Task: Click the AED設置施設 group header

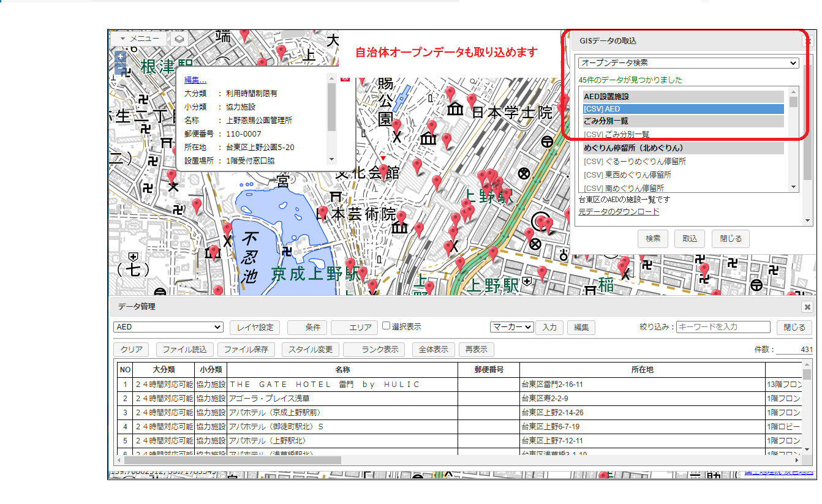Action: pyautogui.click(x=684, y=97)
